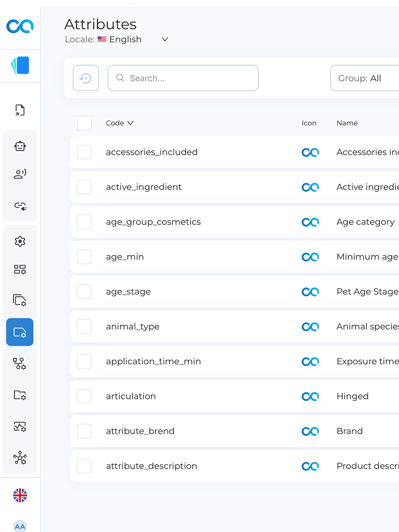Click the icon in the active_ingredient row
The width and height of the screenshot is (399, 532).
coord(310,187)
